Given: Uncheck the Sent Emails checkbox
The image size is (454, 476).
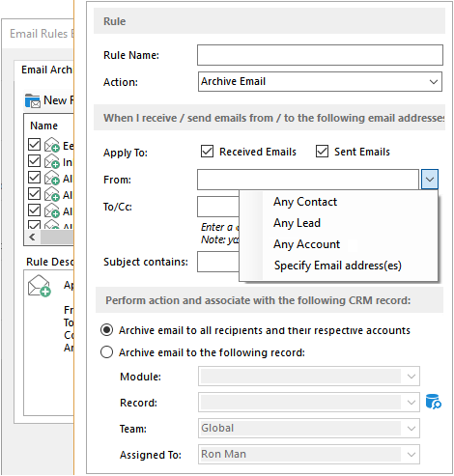Looking at the screenshot, I should (x=322, y=152).
